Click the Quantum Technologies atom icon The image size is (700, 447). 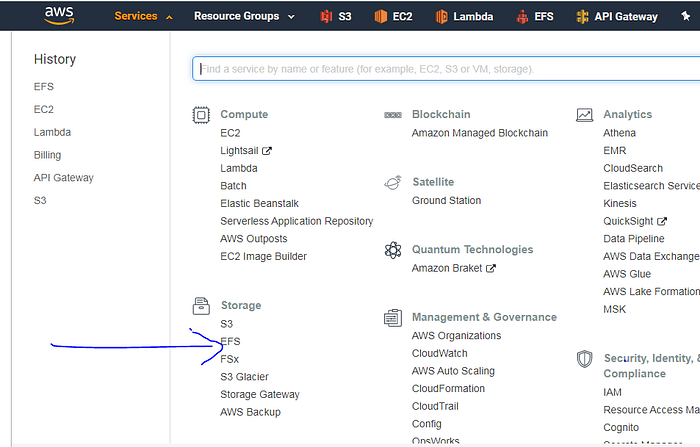coord(393,250)
